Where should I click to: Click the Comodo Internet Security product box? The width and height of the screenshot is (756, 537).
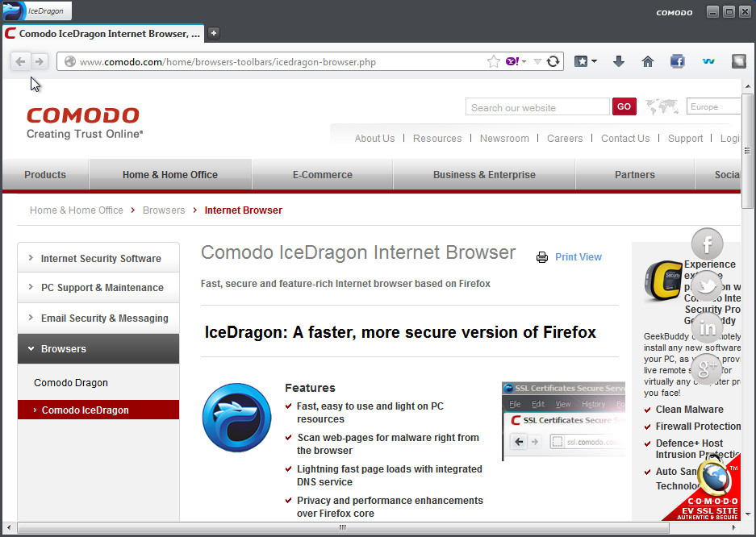point(663,281)
